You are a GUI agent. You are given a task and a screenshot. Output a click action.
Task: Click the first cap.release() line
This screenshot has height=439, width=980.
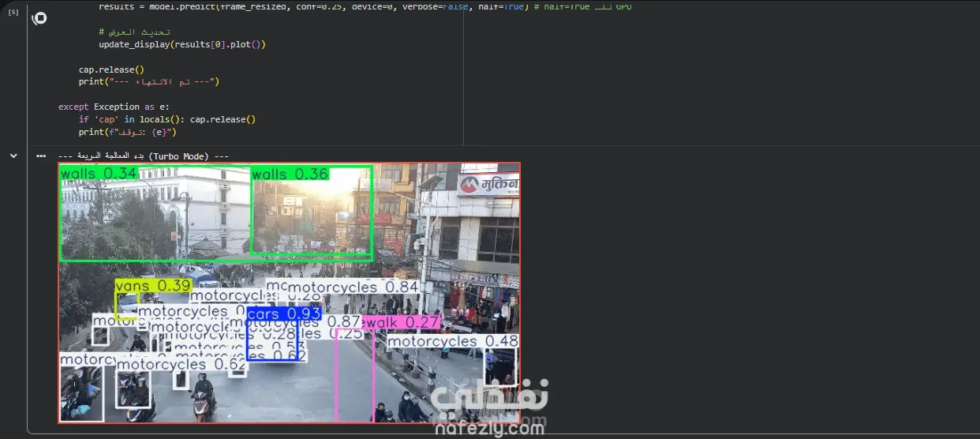point(111,69)
